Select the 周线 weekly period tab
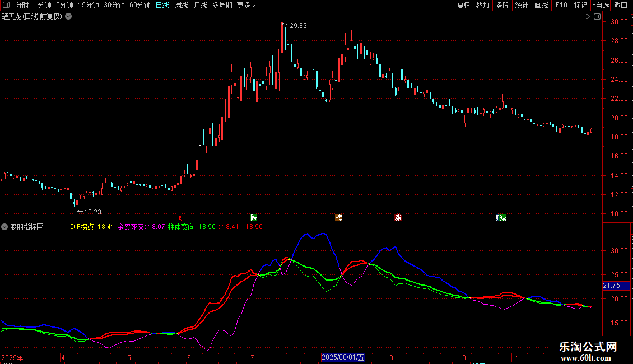Screen dimensions: 633x364 point(181,6)
